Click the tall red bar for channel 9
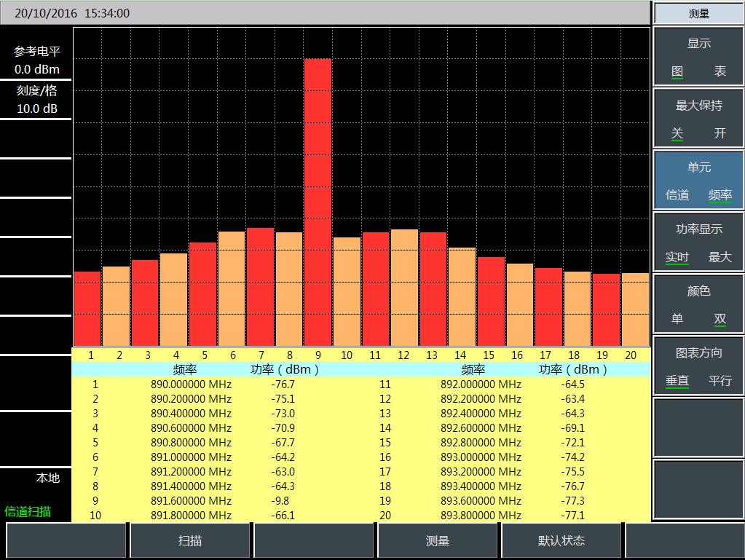Image resolution: width=745 pixels, height=560 pixels. (x=318, y=202)
